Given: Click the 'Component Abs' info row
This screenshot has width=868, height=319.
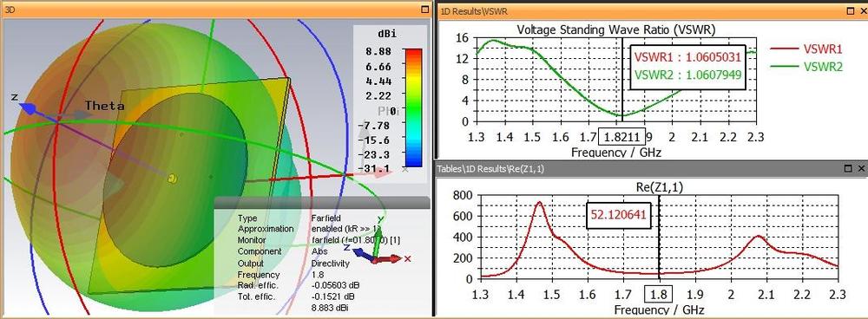Looking at the screenshot, I should (282, 251).
